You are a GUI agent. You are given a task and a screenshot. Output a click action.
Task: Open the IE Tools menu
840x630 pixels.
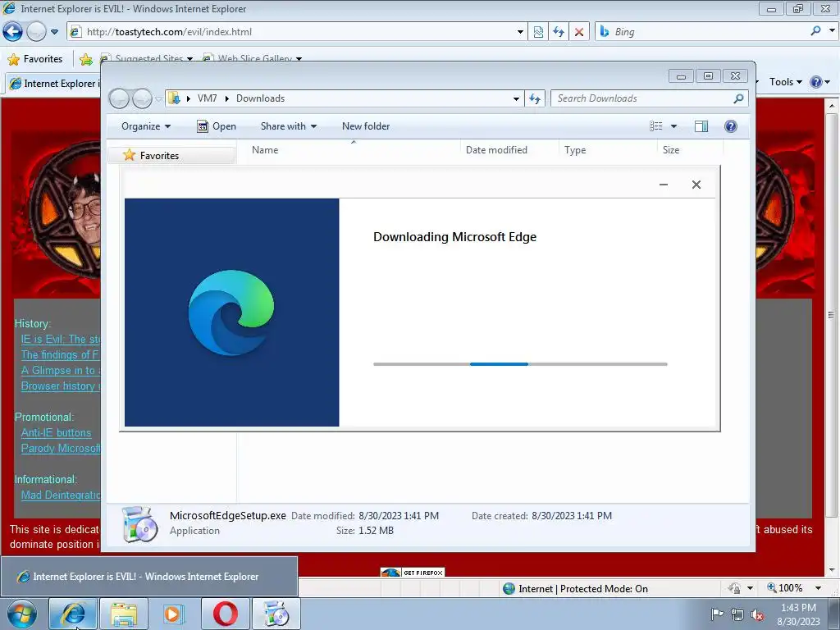point(785,82)
